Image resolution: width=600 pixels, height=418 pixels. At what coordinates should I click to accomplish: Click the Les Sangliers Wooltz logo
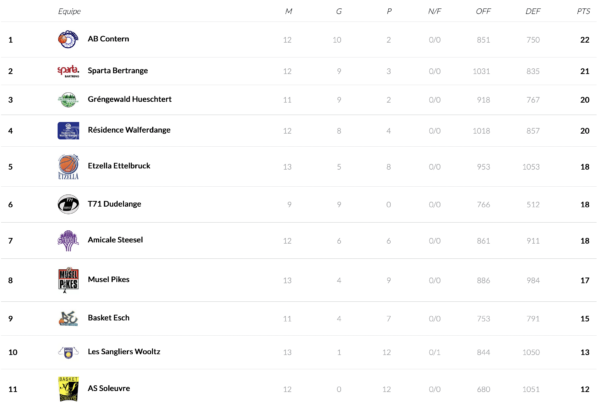[x=67, y=352]
